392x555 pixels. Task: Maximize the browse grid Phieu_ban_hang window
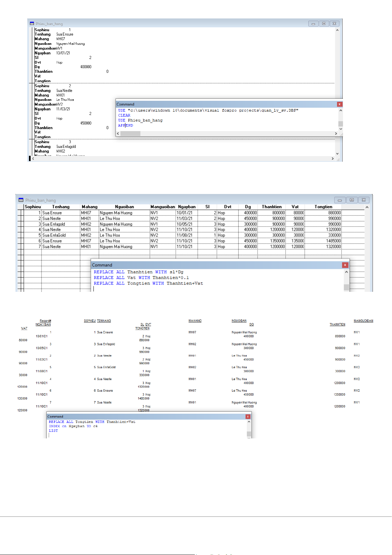coord(352,200)
